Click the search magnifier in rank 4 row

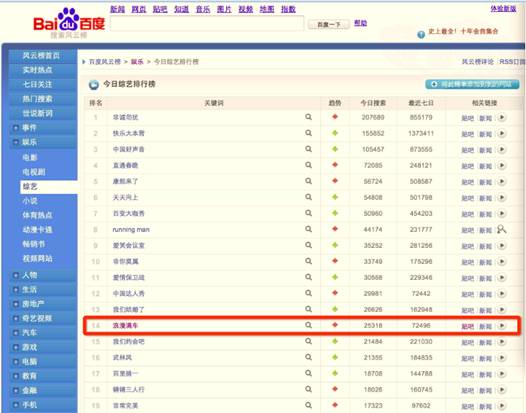click(x=308, y=165)
